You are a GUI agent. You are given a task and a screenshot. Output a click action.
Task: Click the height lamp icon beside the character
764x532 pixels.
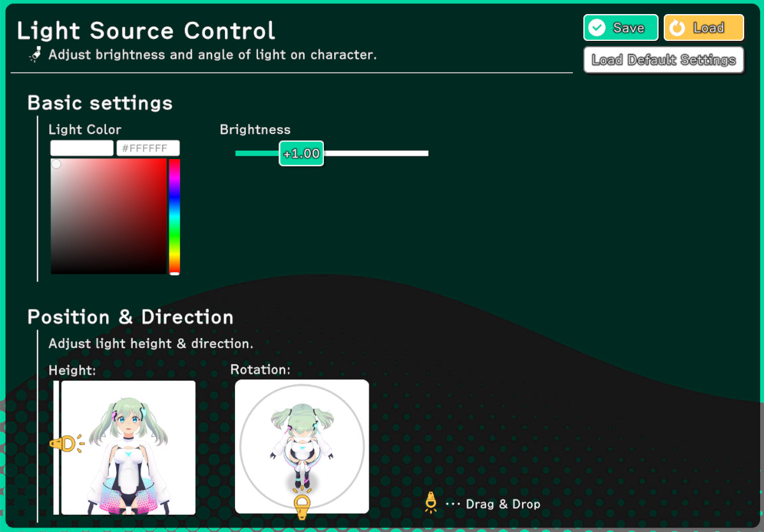[x=66, y=443]
